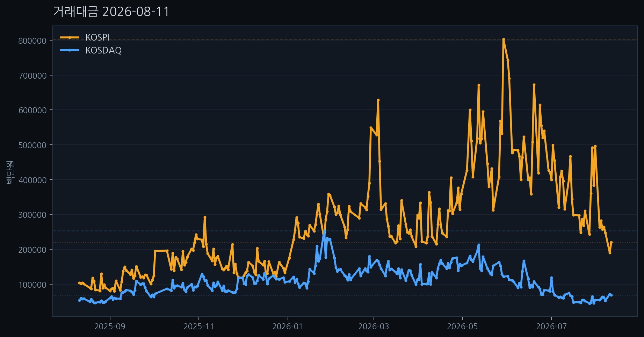644x337 pixels.
Task: Click the 2025-09 x-axis date label
Action: [110, 327]
